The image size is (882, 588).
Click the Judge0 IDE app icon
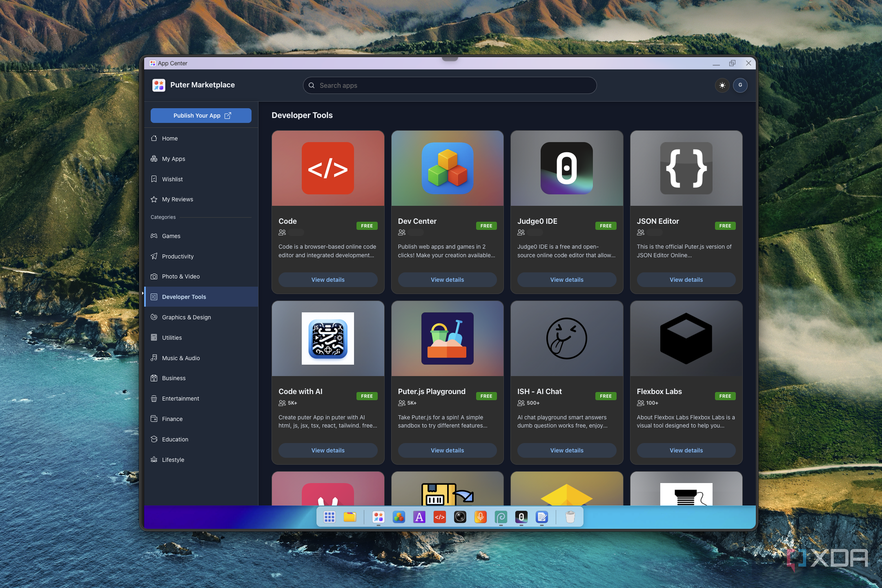point(567,168)
